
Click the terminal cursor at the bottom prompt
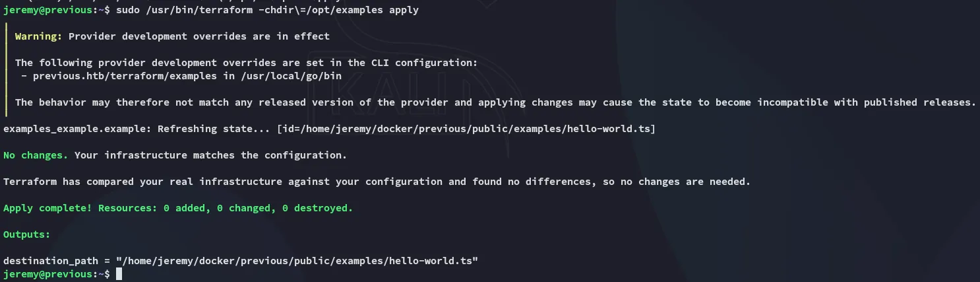tap(119, 274)
